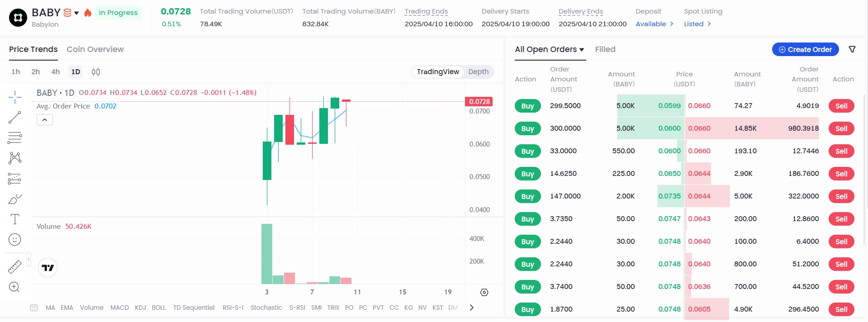Screen dimensions: 868x322
Task: Select the pattern drawing tool
Action: [x=15, y=158]
